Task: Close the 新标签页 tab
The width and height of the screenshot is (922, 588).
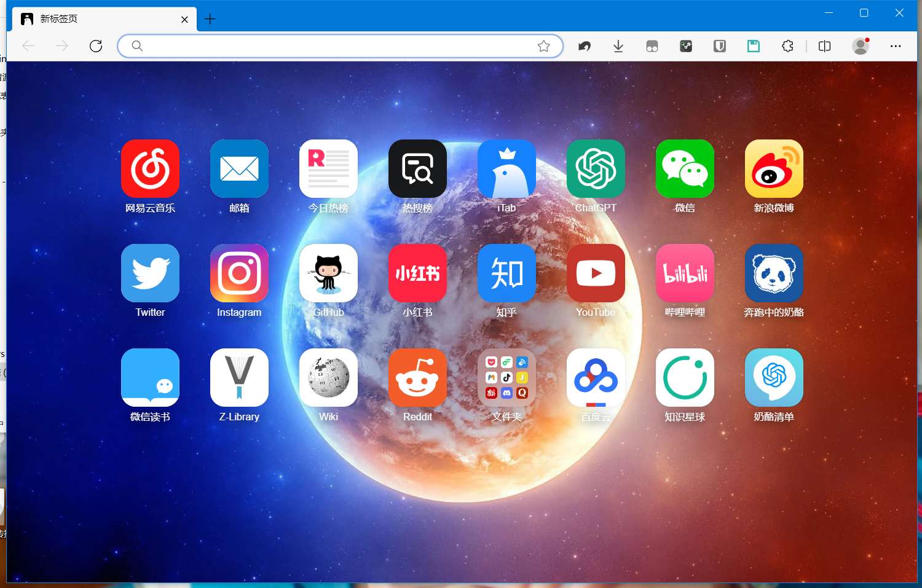Action: click(x=184, y=19)
